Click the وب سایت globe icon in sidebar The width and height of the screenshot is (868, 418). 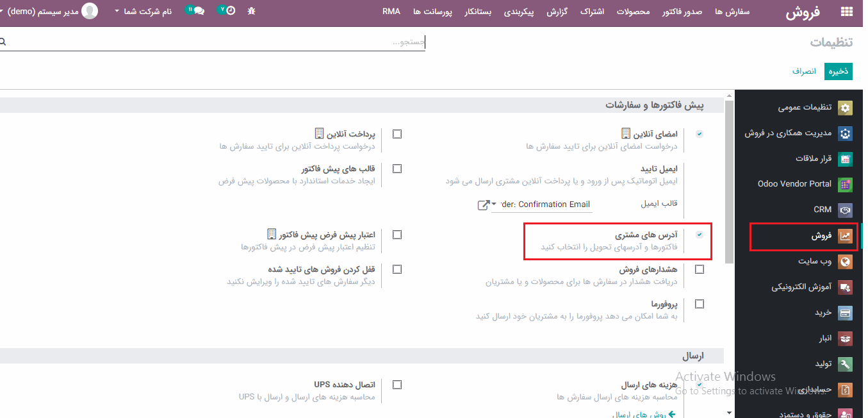click(846, 262)
